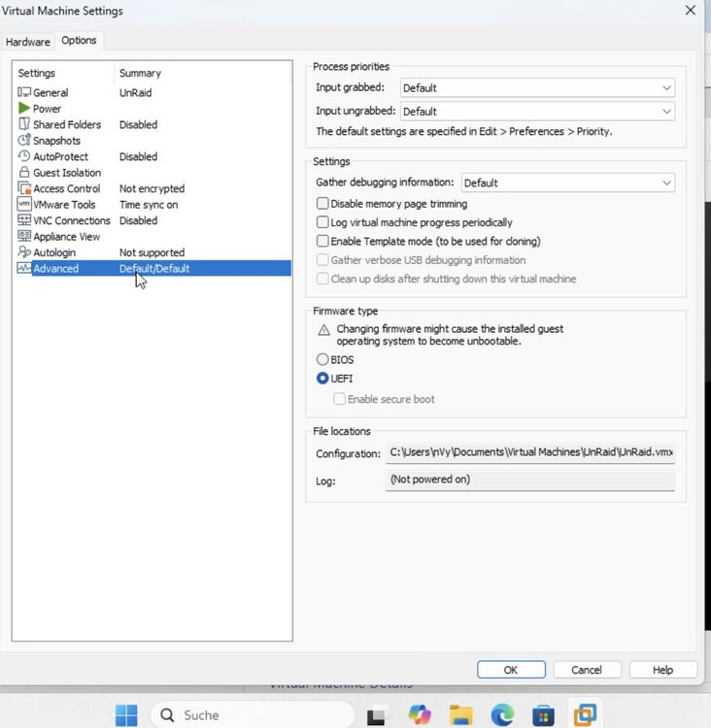
Task: Click the Shared Folders icon
Action: [x=24, y=124]
